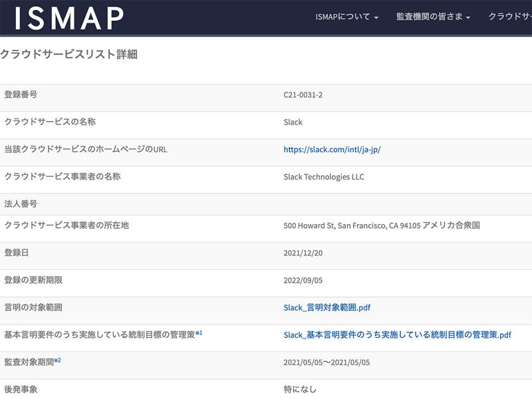Open Slack_言明対象範囲.pdf link
The width and height of the screenshot is (532, 399).
pos(327,307)
